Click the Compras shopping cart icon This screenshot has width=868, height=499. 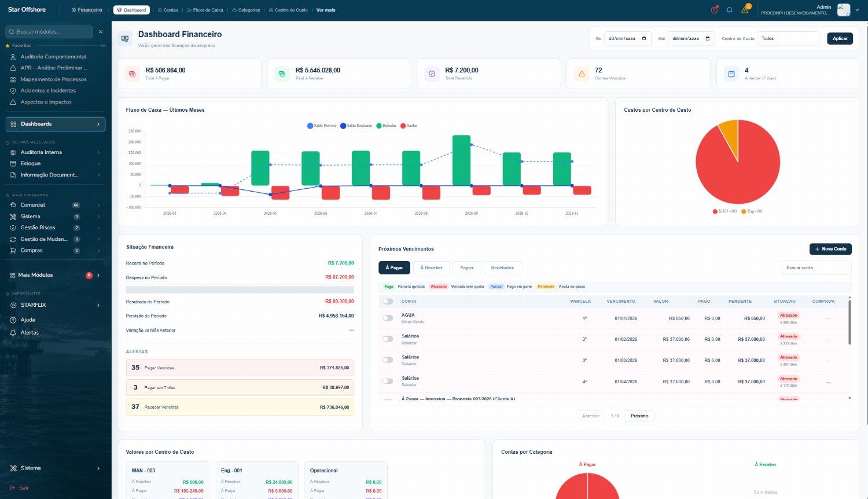(x=13, y=251)
